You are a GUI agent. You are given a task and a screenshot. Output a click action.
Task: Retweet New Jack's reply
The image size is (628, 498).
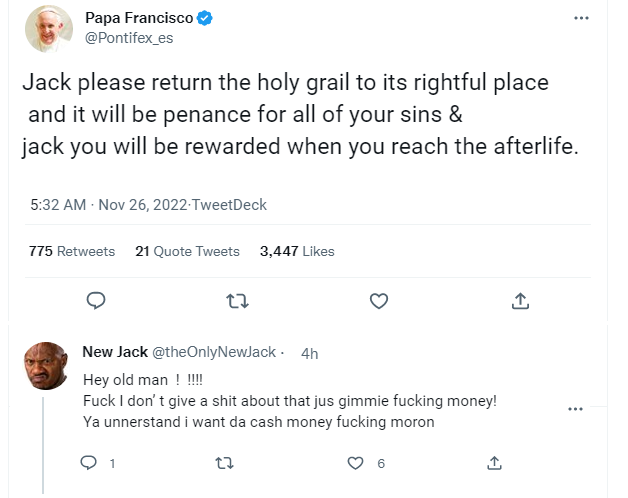[222, 463]
